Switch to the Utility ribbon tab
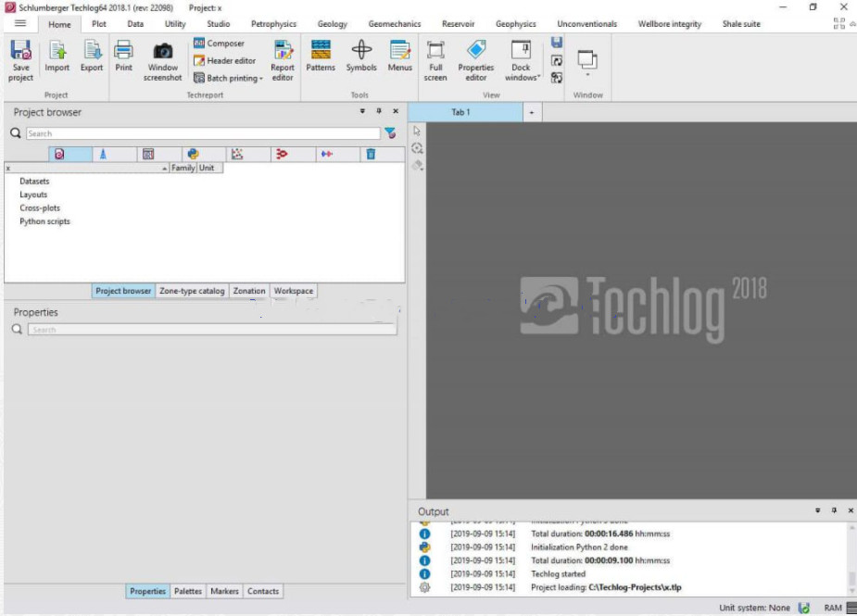 point(175,24)
